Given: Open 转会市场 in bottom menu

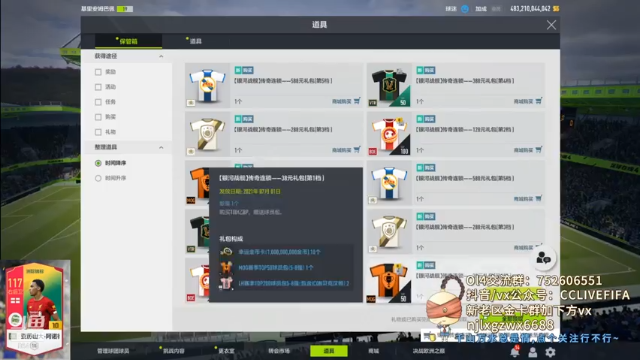Looking at the screenshot, I should [x=279, y=351].
